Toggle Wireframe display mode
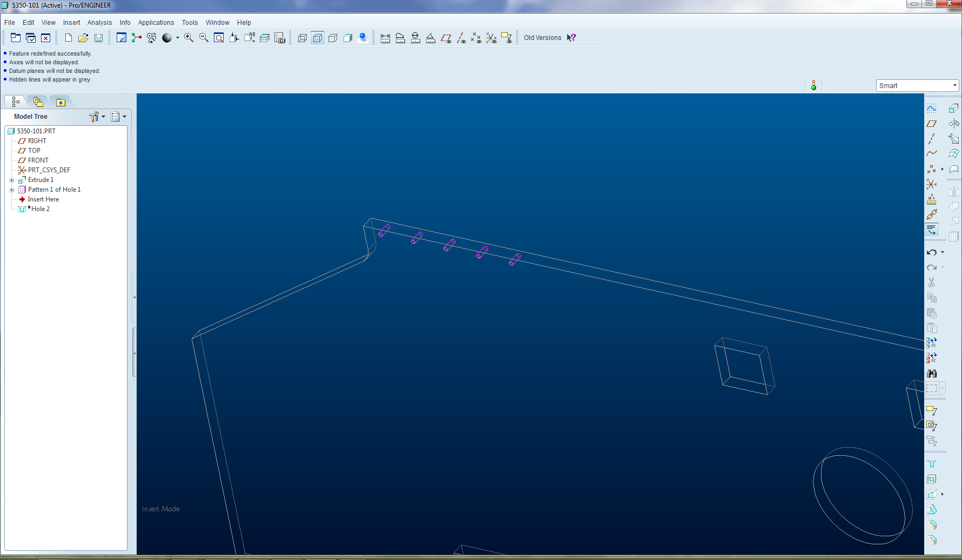The width and height of the screenshot is (962, 560). point(302,38)
